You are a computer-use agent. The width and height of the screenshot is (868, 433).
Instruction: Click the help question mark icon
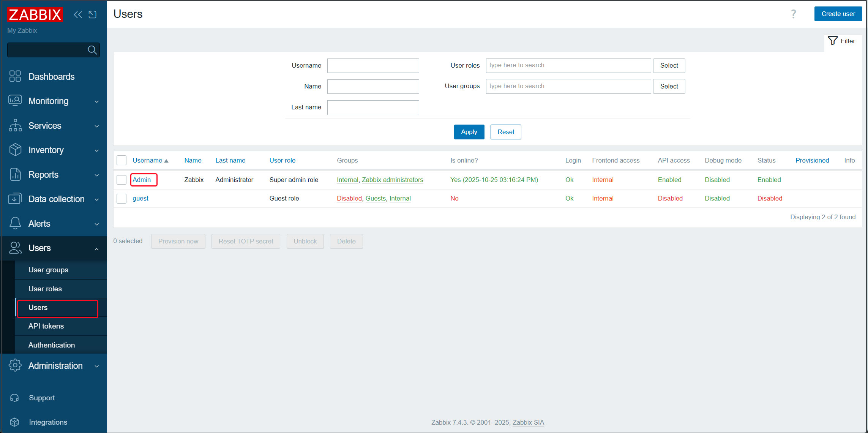tap(793, 14)
